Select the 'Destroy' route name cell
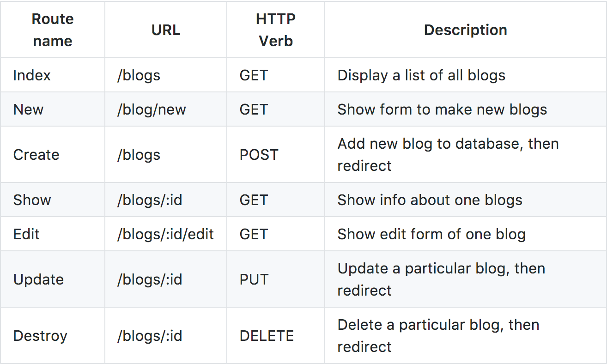The height and width of the screenshot is (364, 607). (x=40, y=336)
